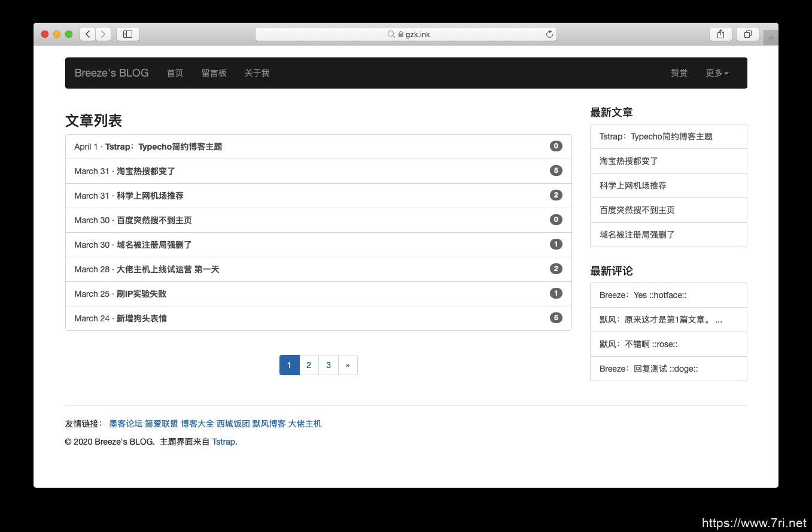The image size is (812, 532).
Task: Click the 最新评论 sidebar heading
Action: [612, 271]
